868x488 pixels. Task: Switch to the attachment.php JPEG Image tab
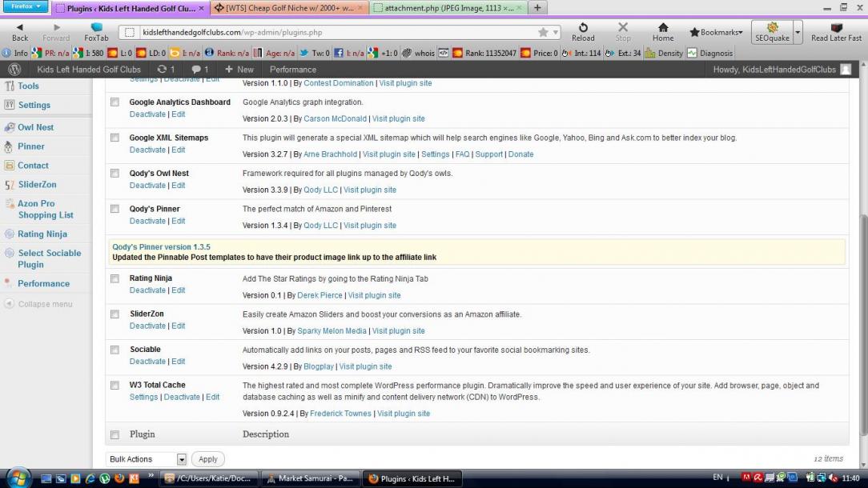pyautogui.click(x=448, y=8)
